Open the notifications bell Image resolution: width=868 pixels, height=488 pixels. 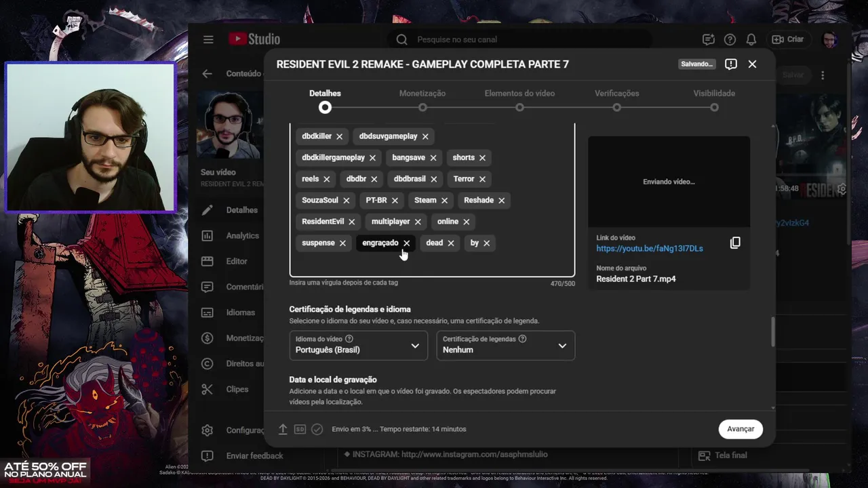click(751, 39)
